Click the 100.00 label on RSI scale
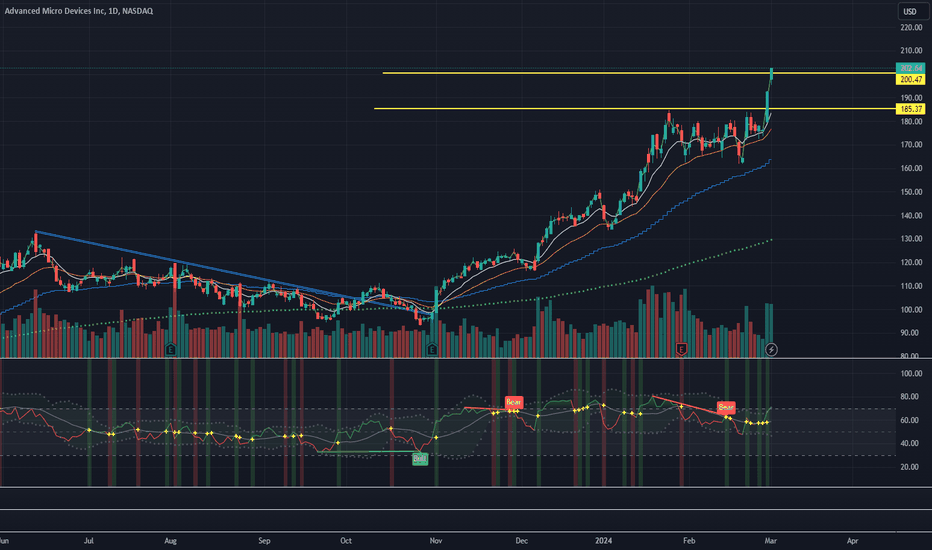The image size is (932, 550). [x=911, y=373]
